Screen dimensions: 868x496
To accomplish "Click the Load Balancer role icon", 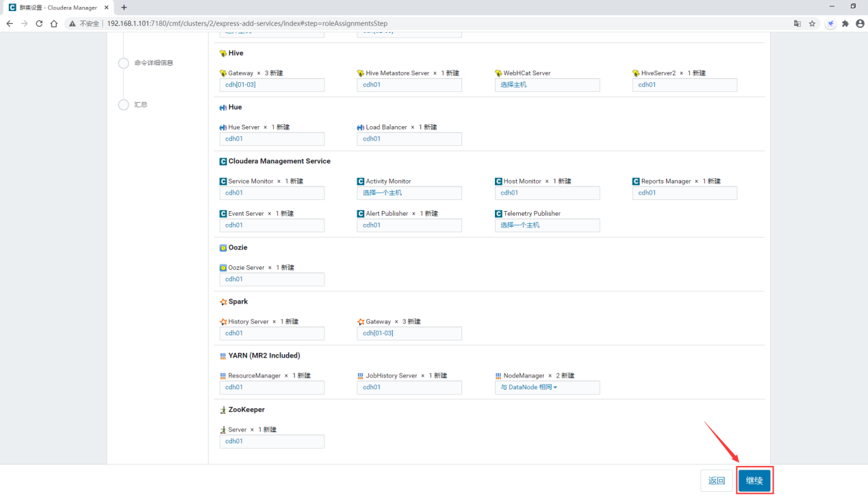I will [361, 127].
